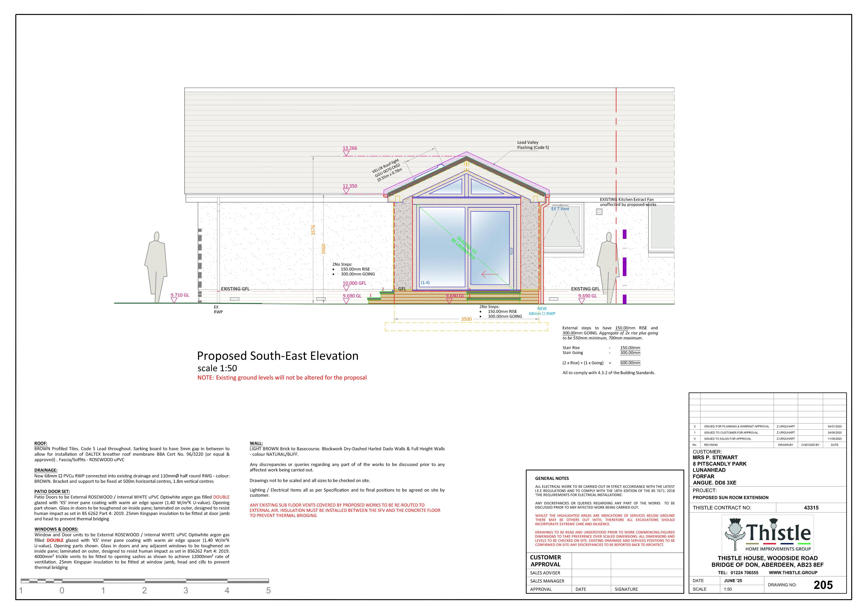Click the ROOF: heading

tap(41, 443)
